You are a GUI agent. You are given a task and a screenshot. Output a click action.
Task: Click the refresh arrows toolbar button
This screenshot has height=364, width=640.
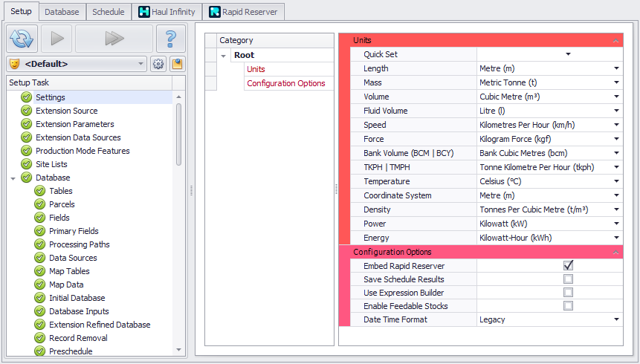coord(22,39)
